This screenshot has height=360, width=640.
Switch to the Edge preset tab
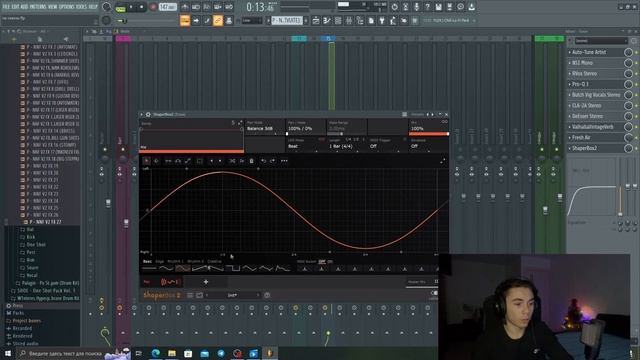(x=160, y=262)
